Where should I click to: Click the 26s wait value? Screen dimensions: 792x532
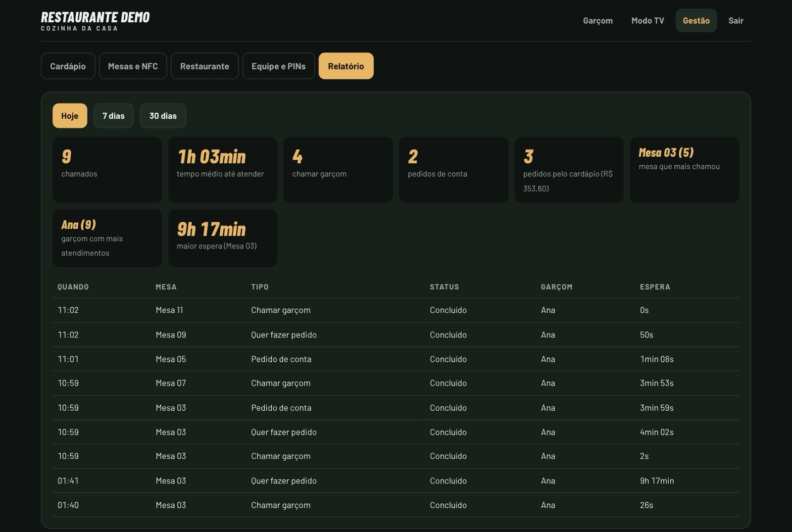pyautogui.click(x=646, y=505)
